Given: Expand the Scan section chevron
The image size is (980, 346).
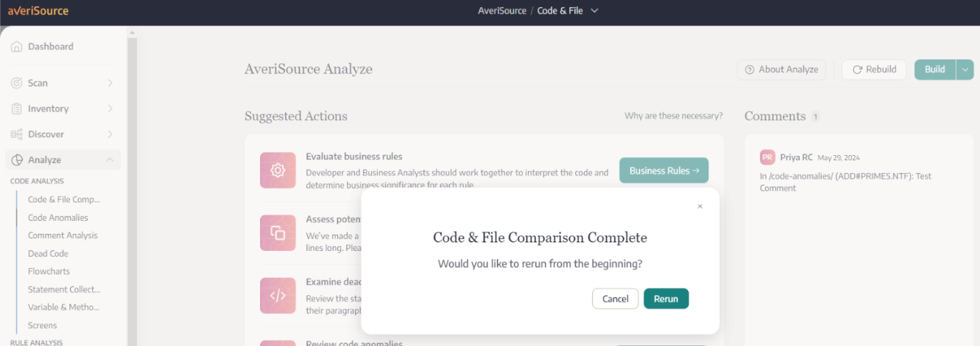Looking at the screenshot, I should click(110, 83).
